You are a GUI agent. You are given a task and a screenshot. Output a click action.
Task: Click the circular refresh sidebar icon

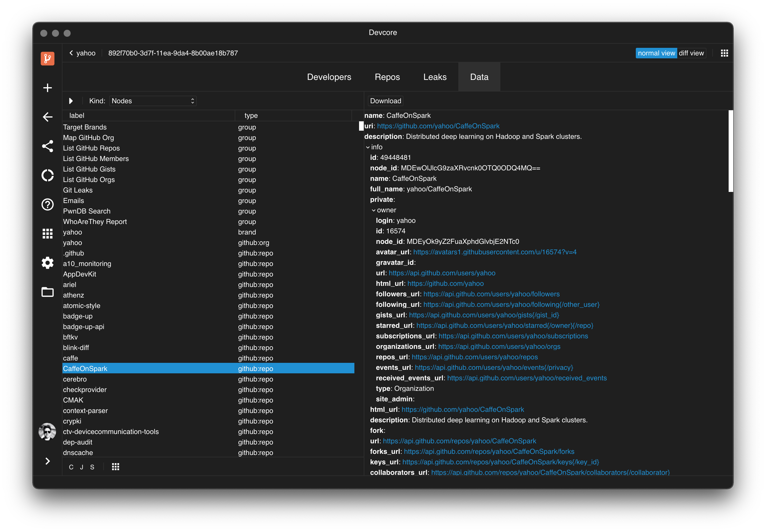47,175
